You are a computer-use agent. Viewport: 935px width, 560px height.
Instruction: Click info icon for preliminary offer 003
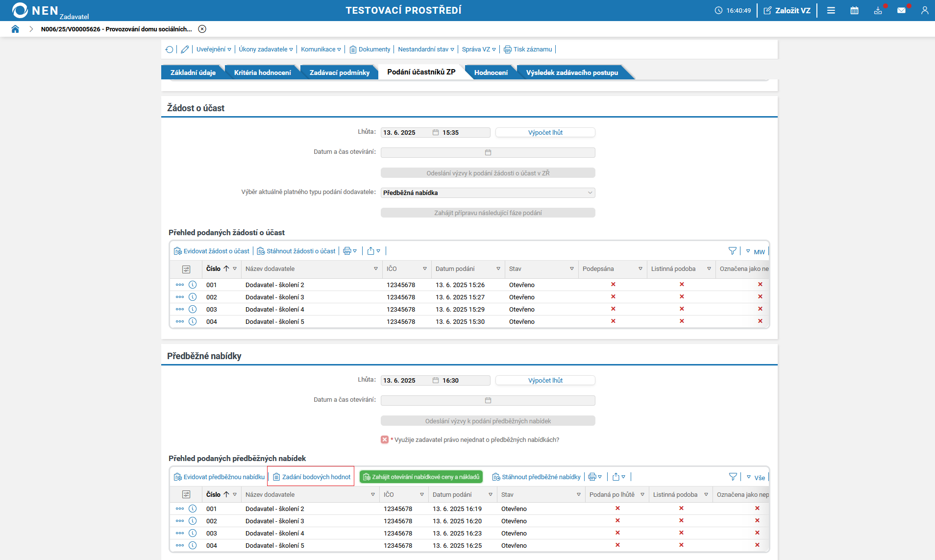(x=193, y=533)
